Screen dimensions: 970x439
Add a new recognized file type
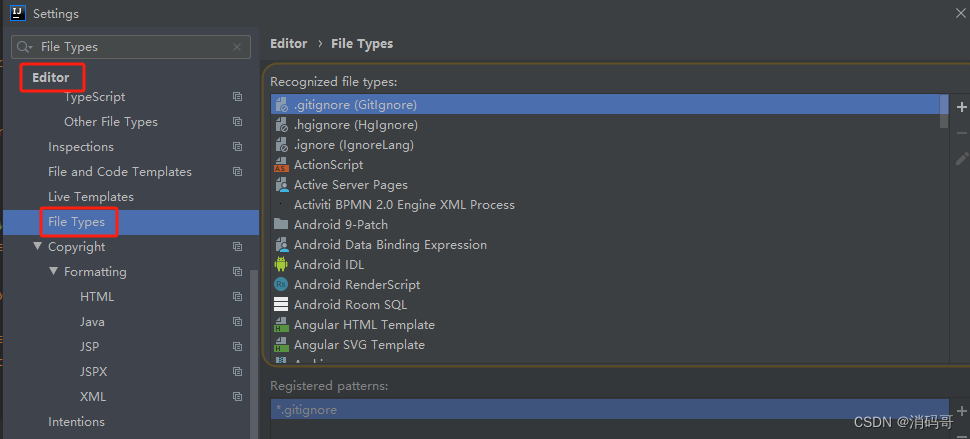[x=961, y=108]
